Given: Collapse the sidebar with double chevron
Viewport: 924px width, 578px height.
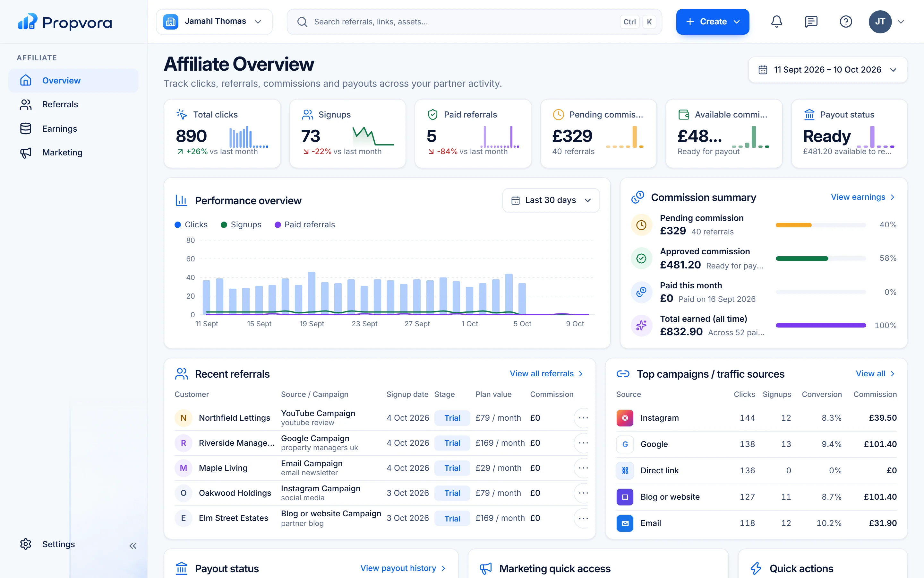Looking at the screenshot, I should 133,546.
